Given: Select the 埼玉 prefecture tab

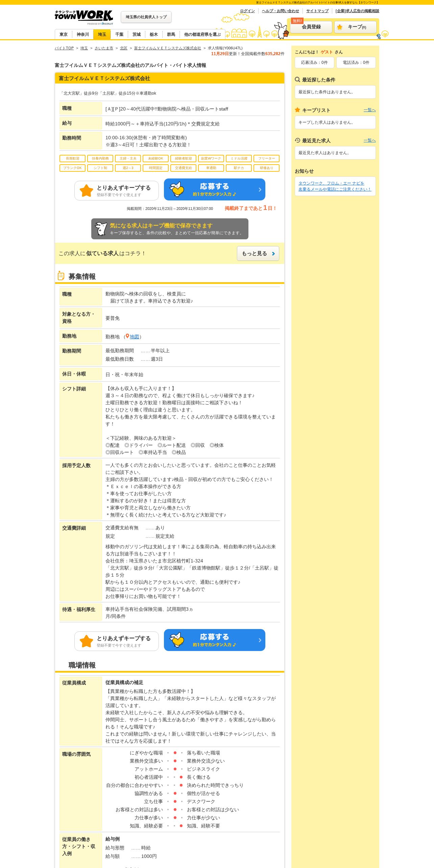Looking at the screenshot, I should tap(102, 34).
